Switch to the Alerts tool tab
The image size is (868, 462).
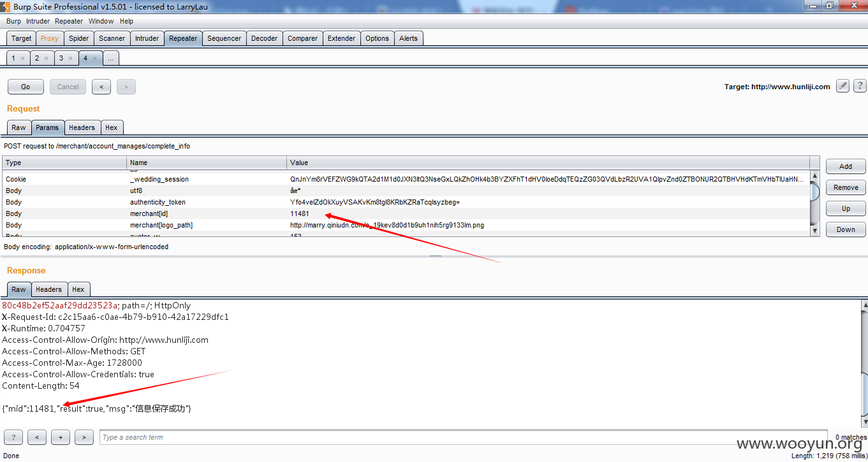[408, 38]
